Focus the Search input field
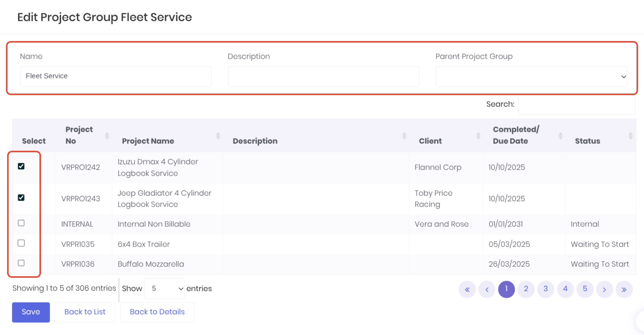The width and height of the screenshot is (644, 335). point(576,105)
